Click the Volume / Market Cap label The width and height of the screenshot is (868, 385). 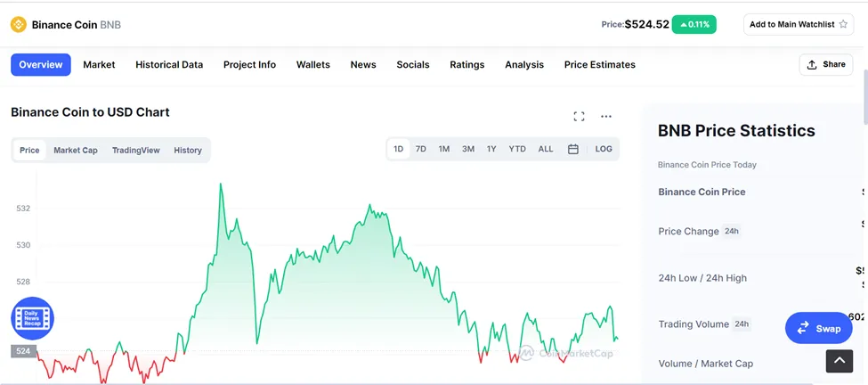tap(706, 364)
